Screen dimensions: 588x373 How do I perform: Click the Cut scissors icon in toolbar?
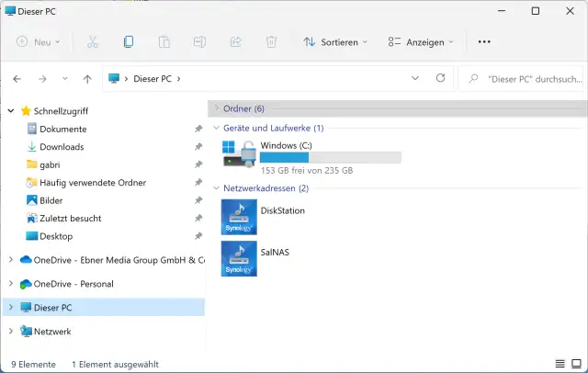(x=92, y=42)
